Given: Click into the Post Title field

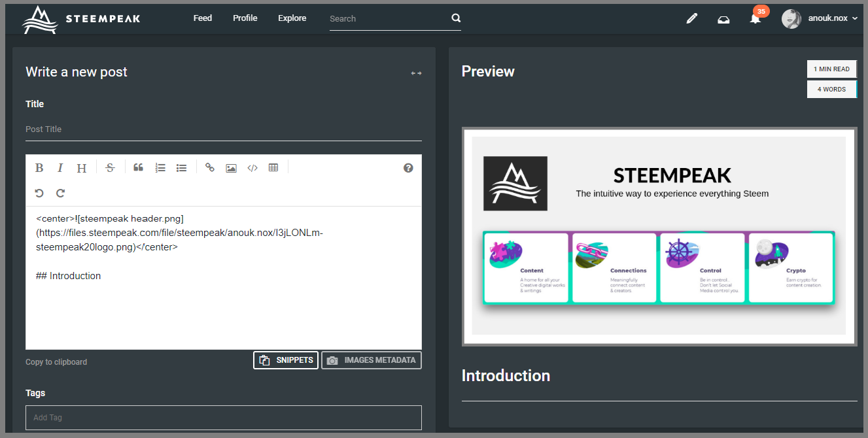Looking at the screenshot, I should (223, 129).
